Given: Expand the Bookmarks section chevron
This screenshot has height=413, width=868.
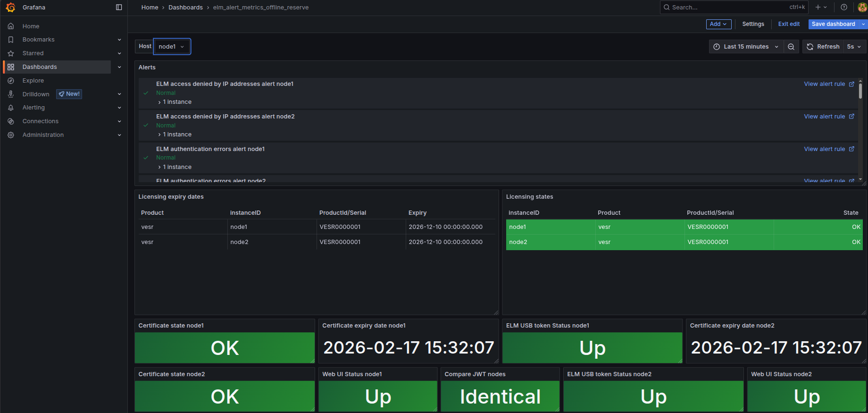Looking at the screenshot, I should point(119,40).
